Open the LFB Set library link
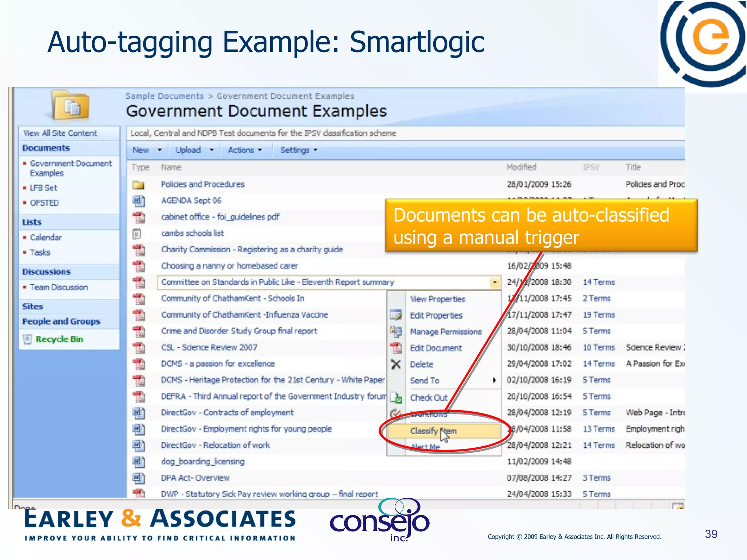 click(x=43, y=188)
